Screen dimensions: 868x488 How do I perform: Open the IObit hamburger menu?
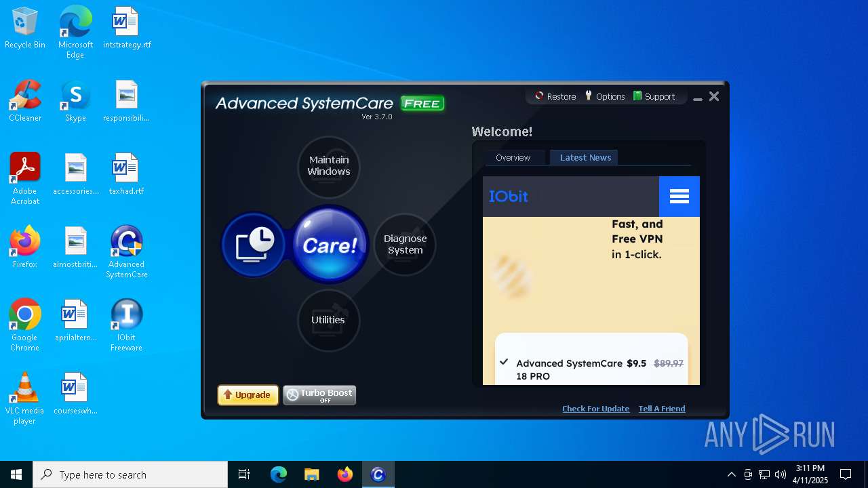(x=679, y=197)
